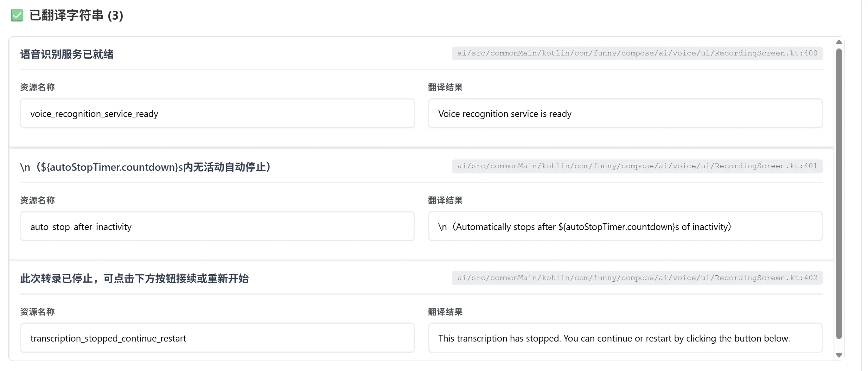
Task: Click the voice_recognition_service_ready resource name field
Action: click(x=217, y=113)
